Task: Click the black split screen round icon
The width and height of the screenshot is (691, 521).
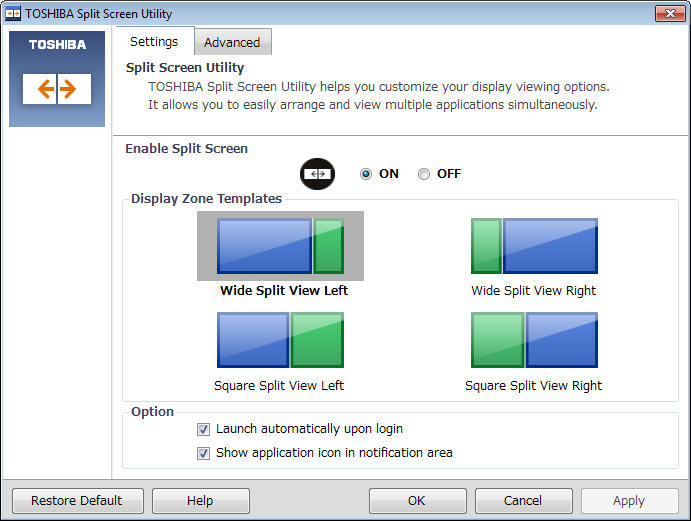Action: (x=317, y=174)
